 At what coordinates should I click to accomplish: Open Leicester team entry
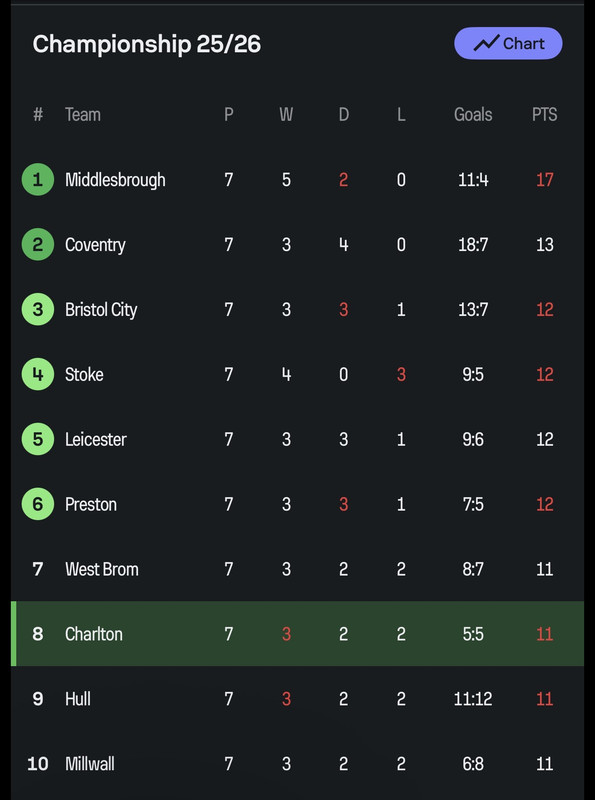(x=298, y=439)
